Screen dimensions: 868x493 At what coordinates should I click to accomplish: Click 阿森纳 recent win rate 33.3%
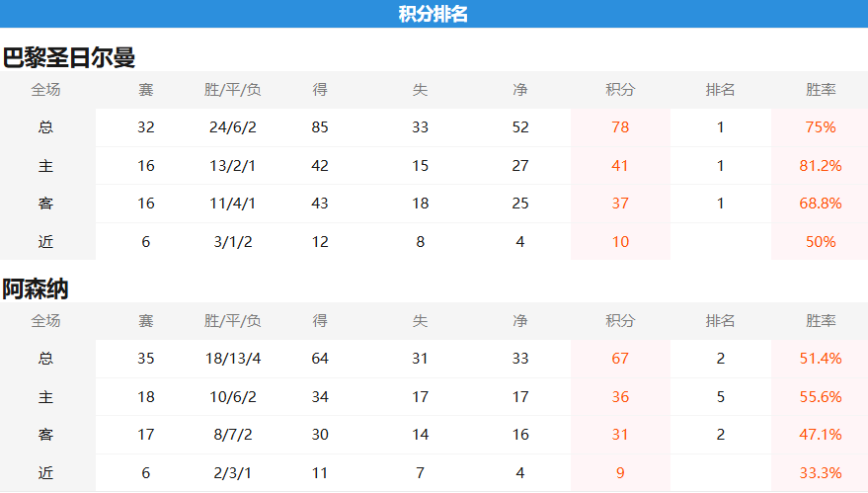[820, 473]
